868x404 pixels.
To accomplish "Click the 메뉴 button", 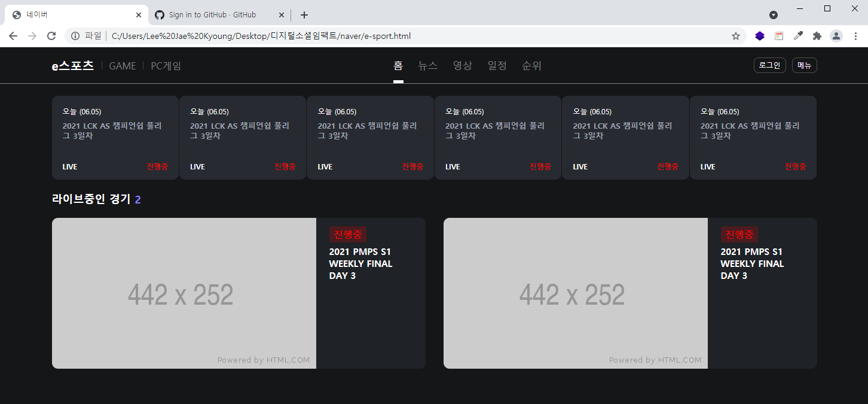I will tap(805, 65).
